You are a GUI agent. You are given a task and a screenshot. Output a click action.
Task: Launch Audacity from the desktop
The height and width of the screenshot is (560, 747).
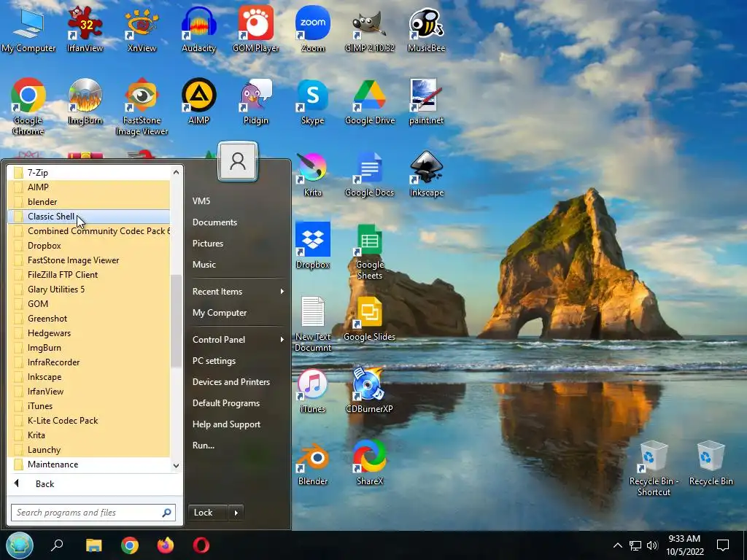198,28
